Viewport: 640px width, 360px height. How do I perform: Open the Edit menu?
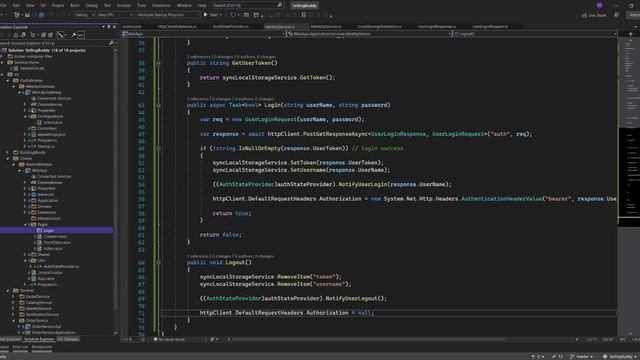click(x=16, y=5)
